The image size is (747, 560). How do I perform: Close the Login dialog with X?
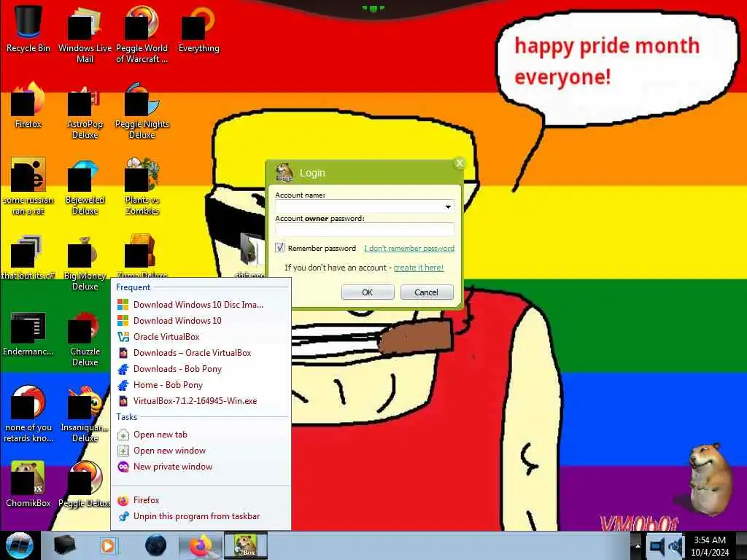[460, 163]
